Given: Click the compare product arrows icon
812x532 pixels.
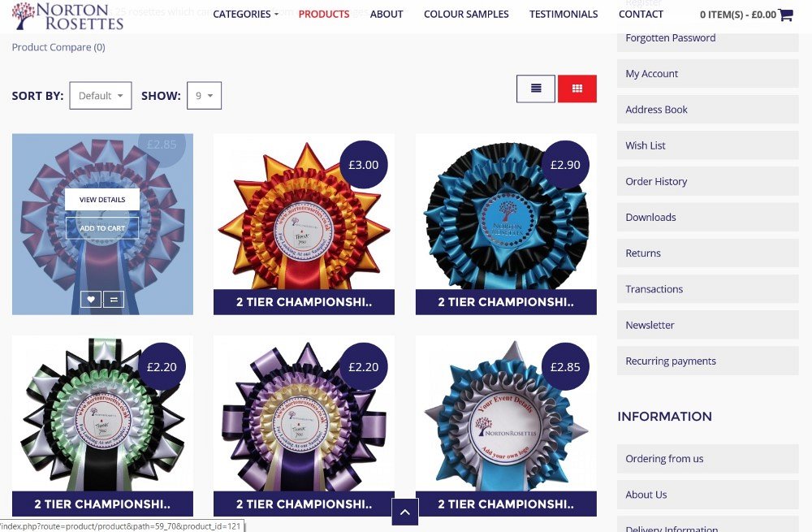Looking at the screenshot, I should (114, 299).
